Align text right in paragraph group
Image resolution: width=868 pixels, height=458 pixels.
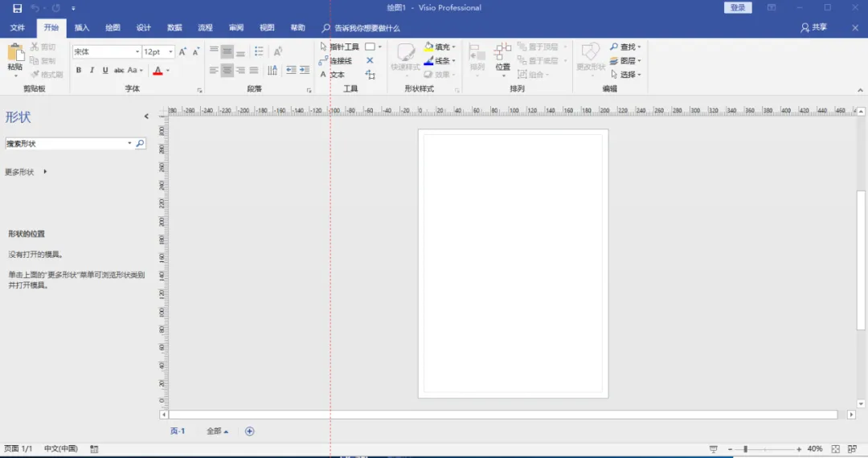click(240, 70)
